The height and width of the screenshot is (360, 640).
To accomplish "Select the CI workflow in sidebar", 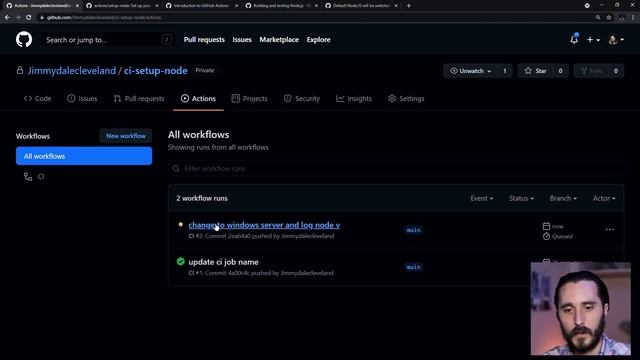I will click(x=84, y=176).
